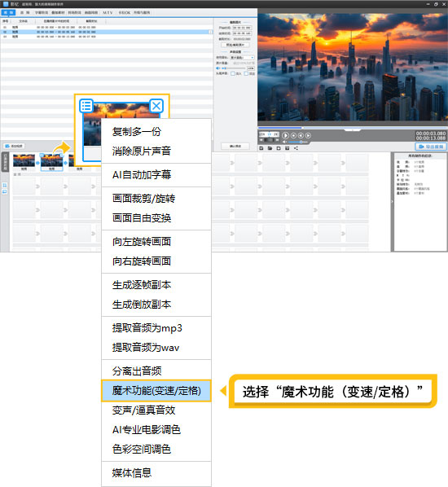Click the folder icon below the player

270,148
